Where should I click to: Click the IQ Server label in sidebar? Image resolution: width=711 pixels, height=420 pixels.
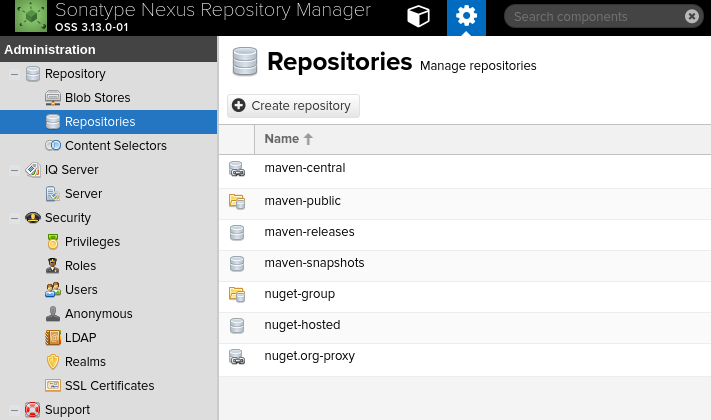pyautogui.click(x=71, y=170)
